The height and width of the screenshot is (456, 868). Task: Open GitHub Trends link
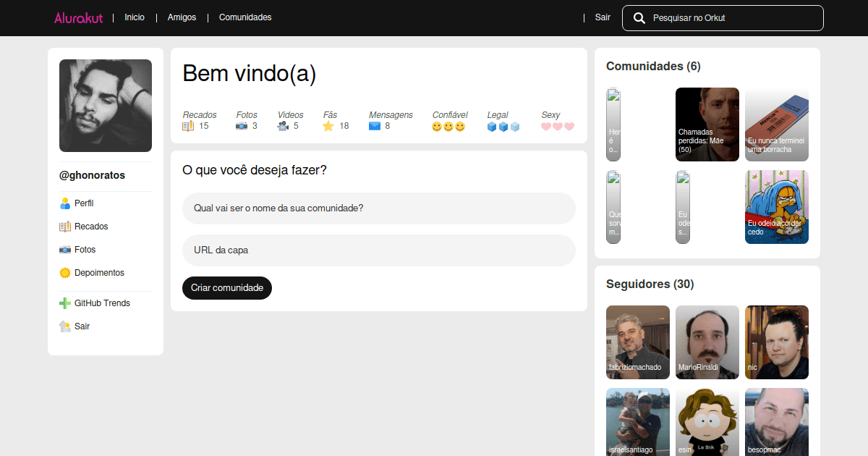click(x=101, y=303)
